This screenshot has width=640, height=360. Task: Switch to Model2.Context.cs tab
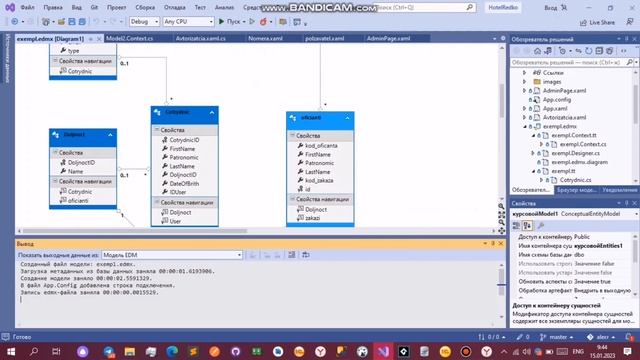coord(129,38)
